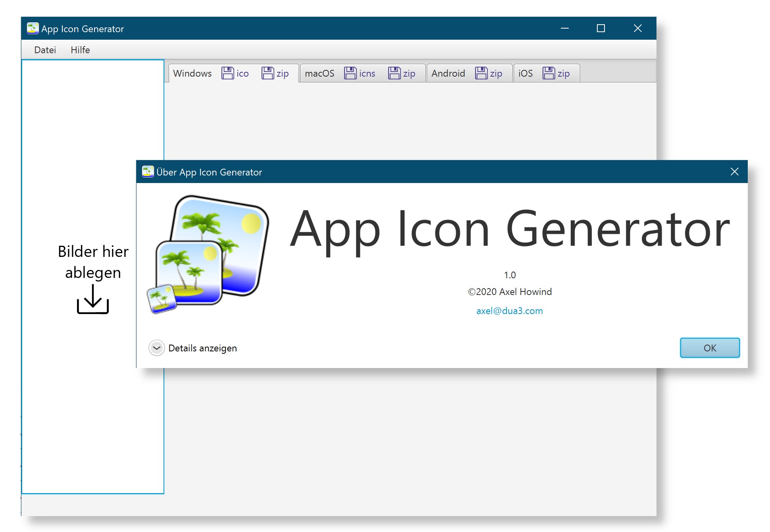770x532 pixels.
Task: Switch to the iOS tab
Action: (525, 73)
